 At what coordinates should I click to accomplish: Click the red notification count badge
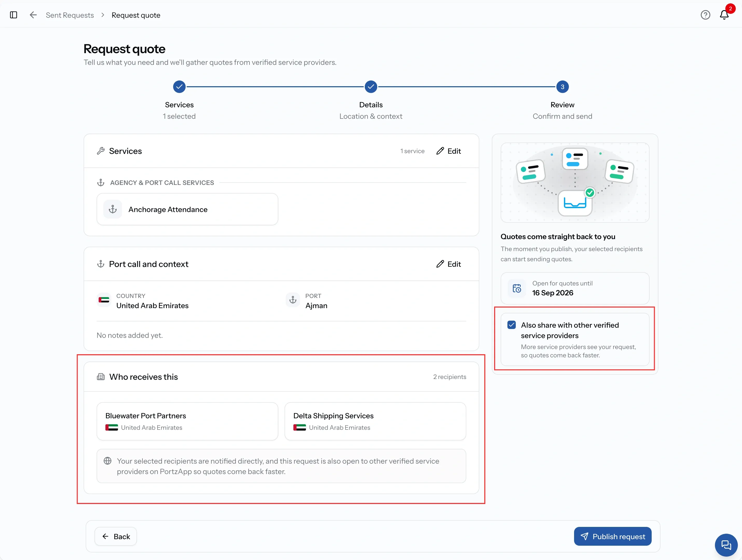[x=730, y=8]
